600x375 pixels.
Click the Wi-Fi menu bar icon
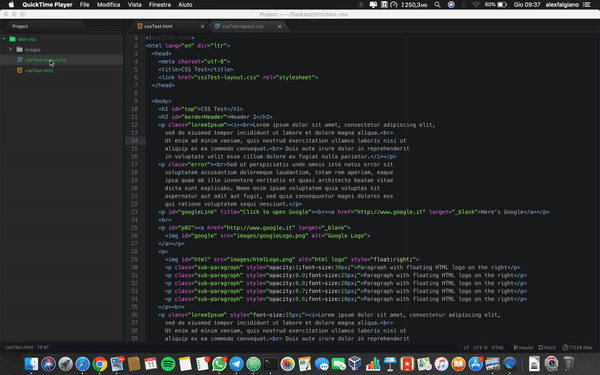[476, 5]
